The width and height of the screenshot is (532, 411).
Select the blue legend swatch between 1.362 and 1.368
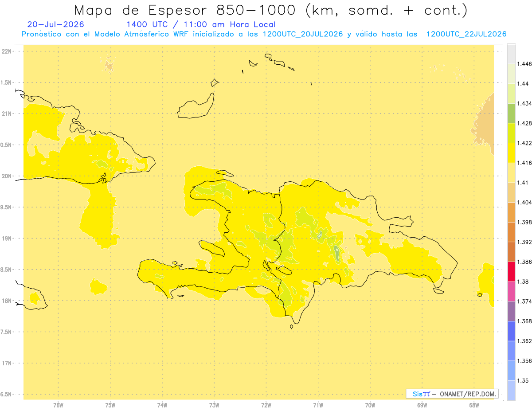[511, 331]
